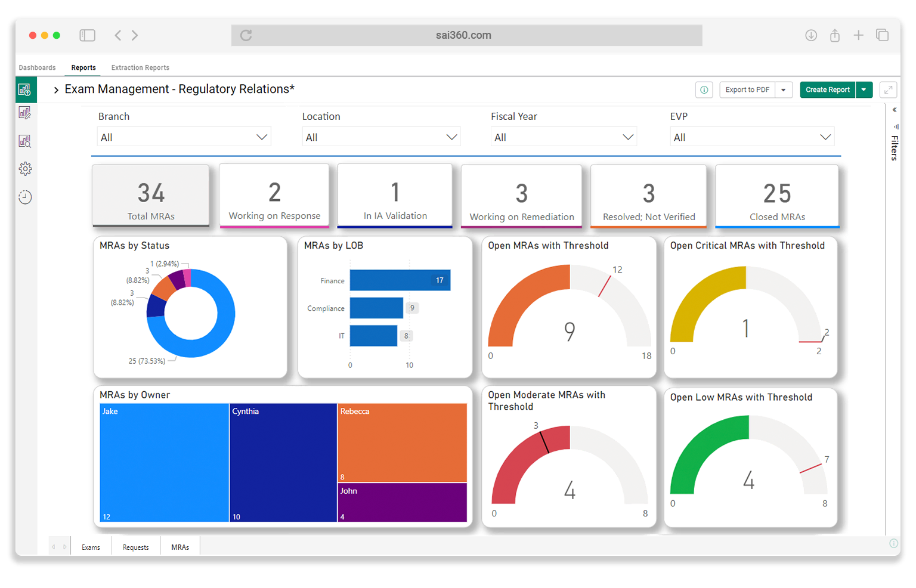Viewport: 916px width, 588px height.
Task: Select the report search icon in sidebar
Action: [x=25, y=141]
